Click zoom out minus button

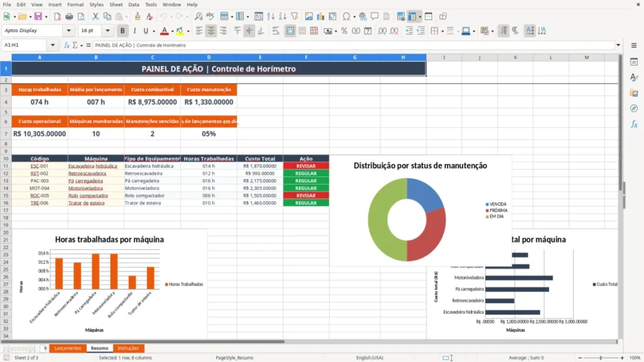click(x=580, y=358)
